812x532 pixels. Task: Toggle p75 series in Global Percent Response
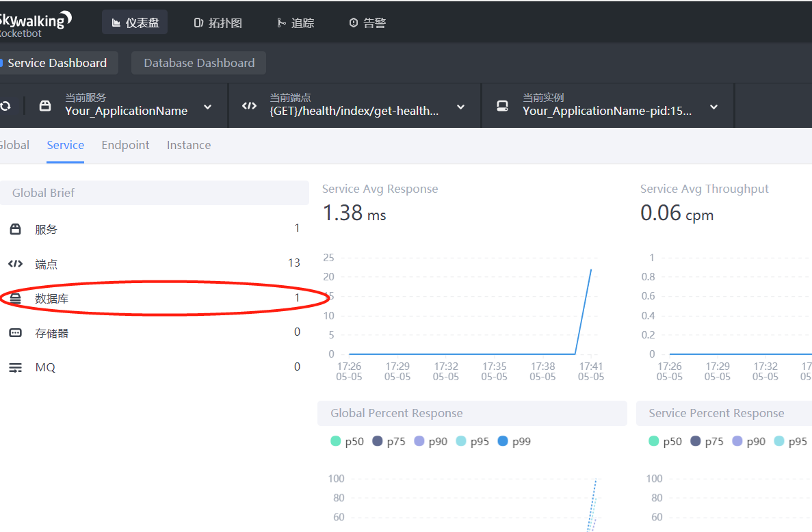click(x=389, y=442)
